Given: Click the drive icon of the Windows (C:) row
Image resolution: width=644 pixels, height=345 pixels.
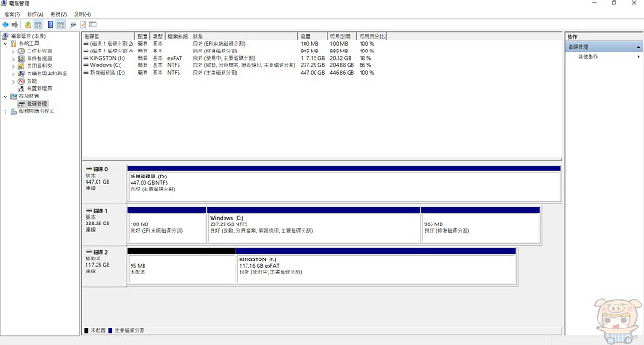Looking at the screenshot, I should pos(86,65).
